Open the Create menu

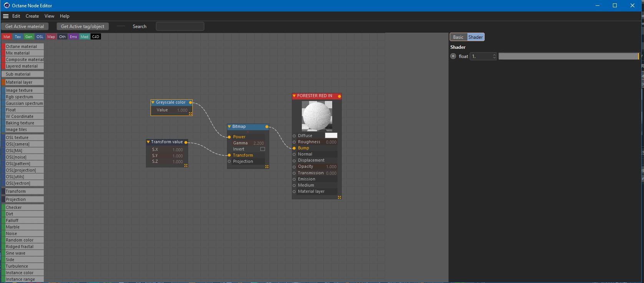32,16
